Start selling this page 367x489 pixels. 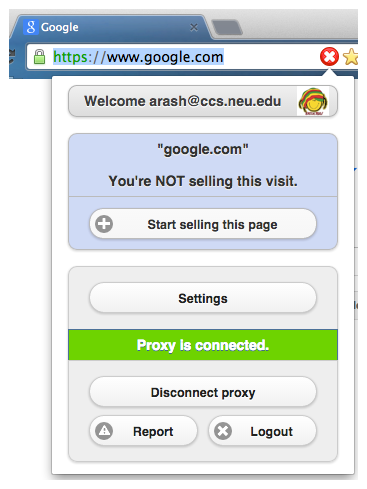203,224
